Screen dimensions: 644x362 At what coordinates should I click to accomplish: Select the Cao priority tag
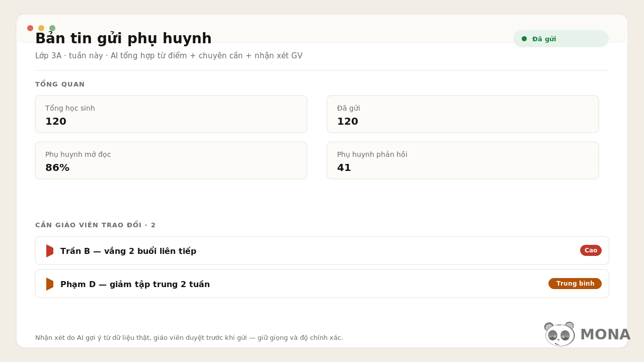point(591,250)
